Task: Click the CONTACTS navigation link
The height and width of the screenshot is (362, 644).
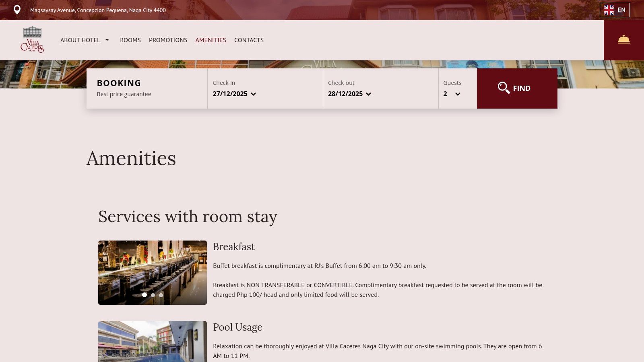Action: [x=249, y=40]
